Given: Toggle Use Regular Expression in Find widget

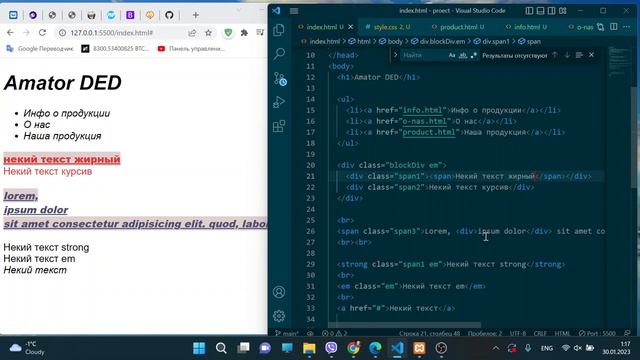Looking at the screenshot, I should (x=473, y=55).
